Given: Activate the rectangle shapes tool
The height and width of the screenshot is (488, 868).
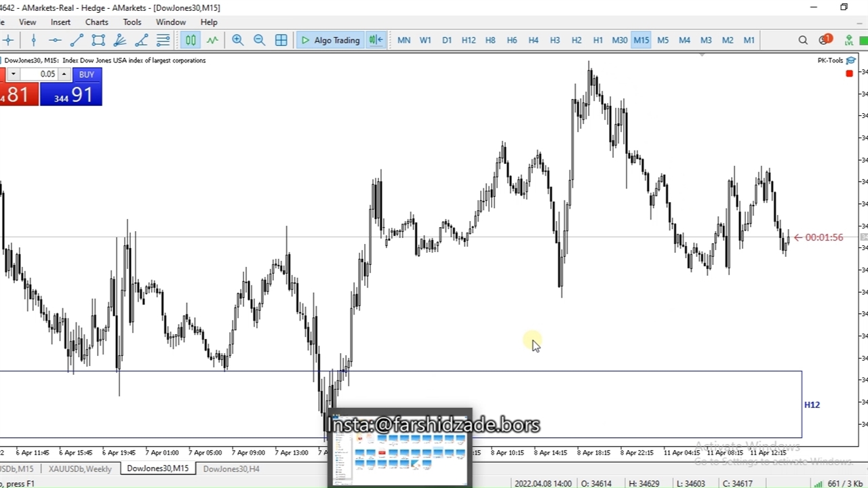Looking at the screenshot, I should click(x=98, y=41).
